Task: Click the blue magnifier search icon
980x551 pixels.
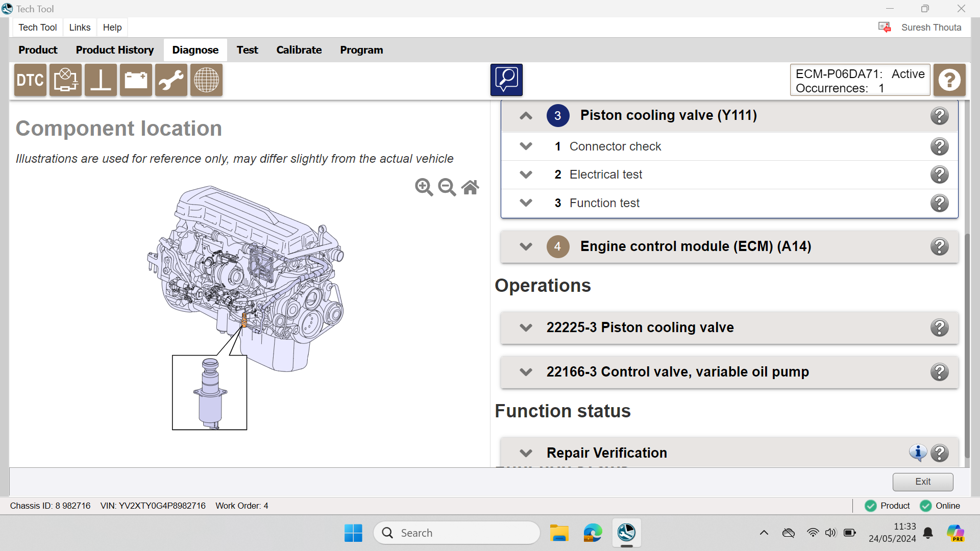Action: click(x=506, y=80)
